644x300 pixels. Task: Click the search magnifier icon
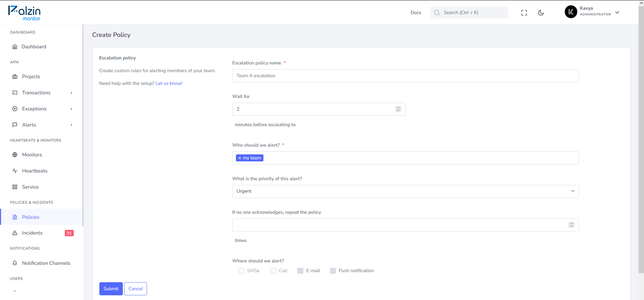tap(437, 13)
